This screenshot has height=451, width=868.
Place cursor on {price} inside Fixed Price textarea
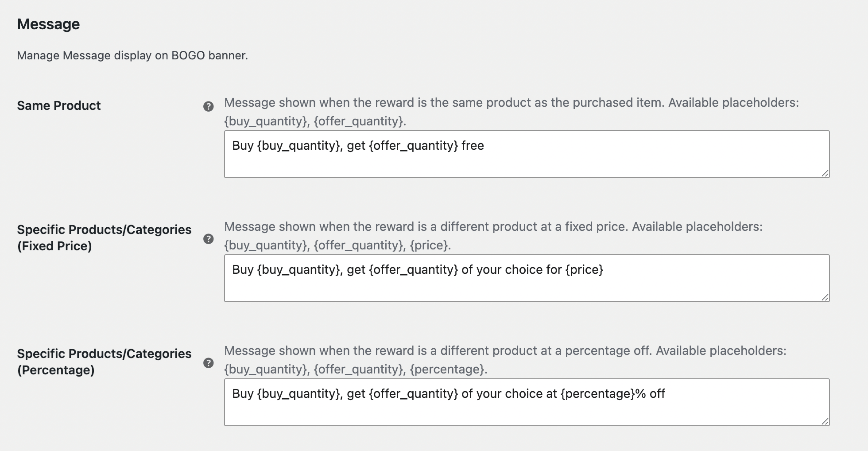point(584,270)
